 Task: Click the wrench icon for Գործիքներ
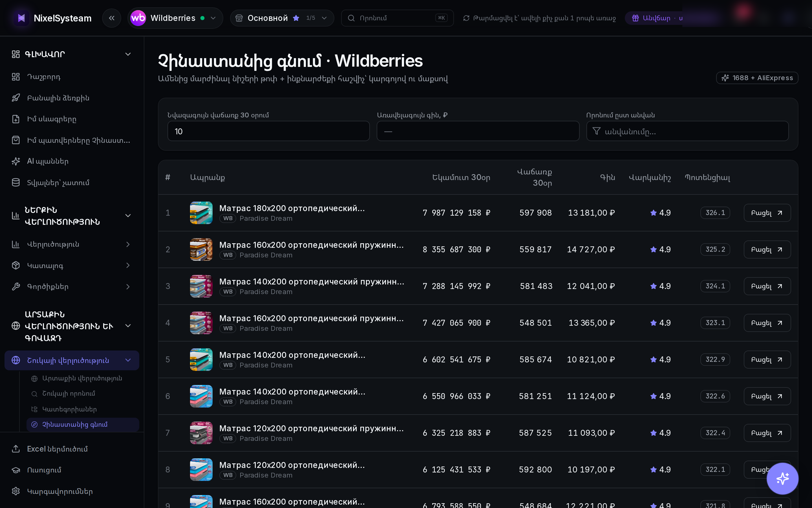pos(16,286)
